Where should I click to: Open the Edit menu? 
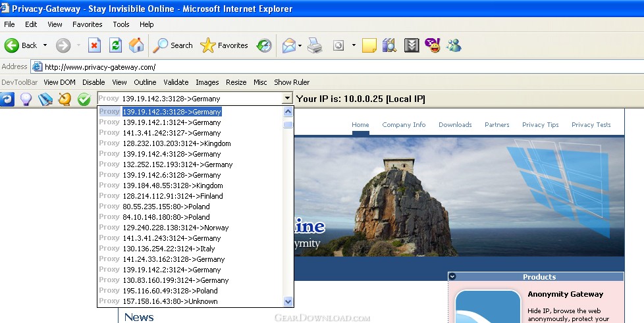(31, 24)
